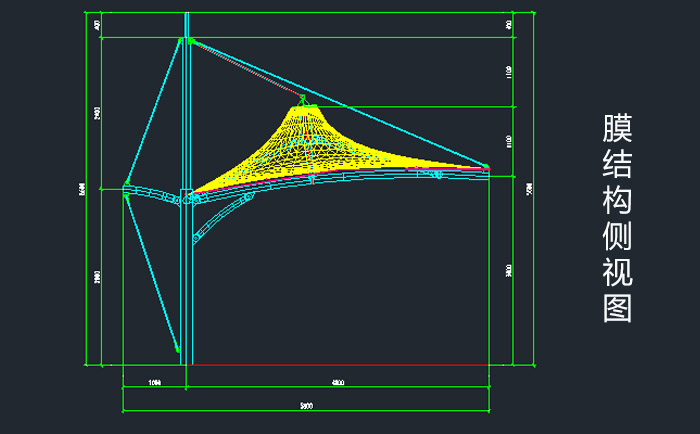Click the green node at membrane peak

click(x=302, y=99)
